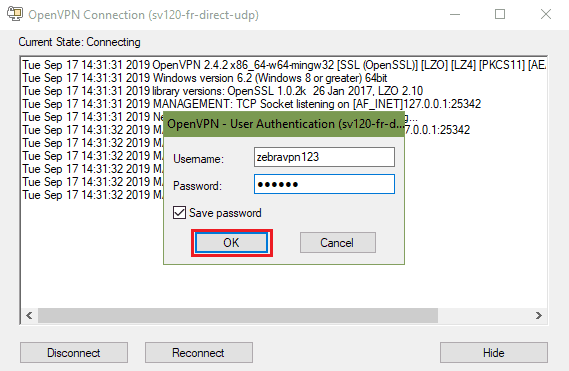Select the Windows version 6.2 log line

205,78
